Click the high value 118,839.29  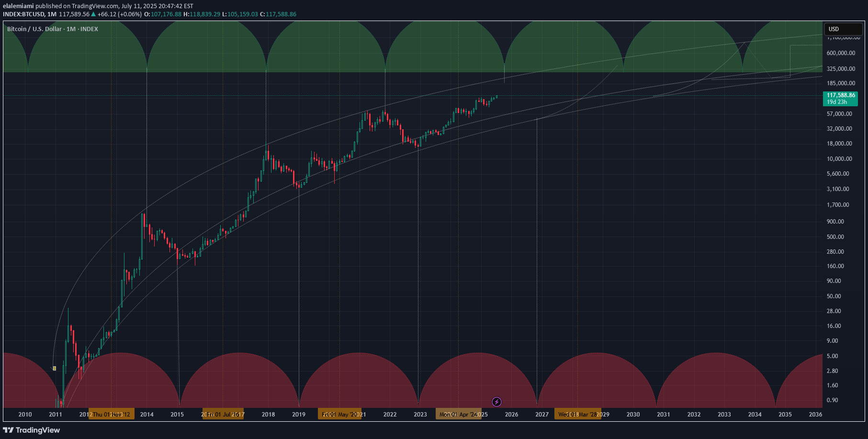click(x=205, y=14)
